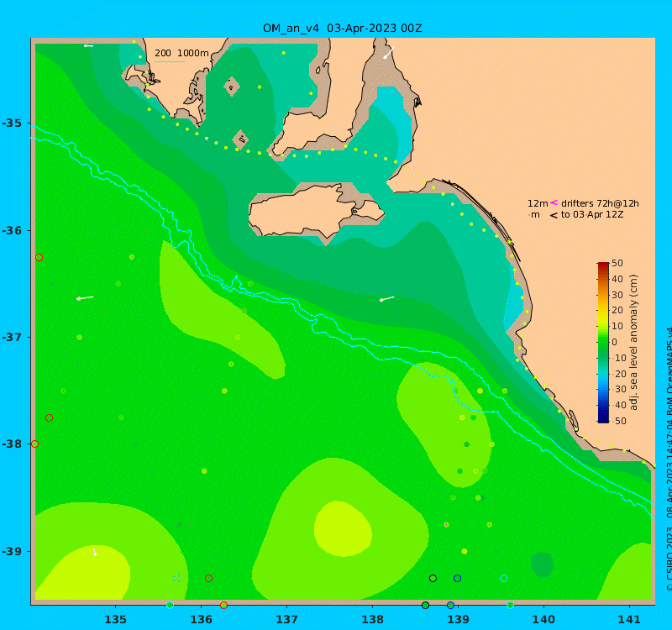Click the latitude axis label '-39'
The width and height of the screenshot is (672, 630).
[x=12, y=551]
